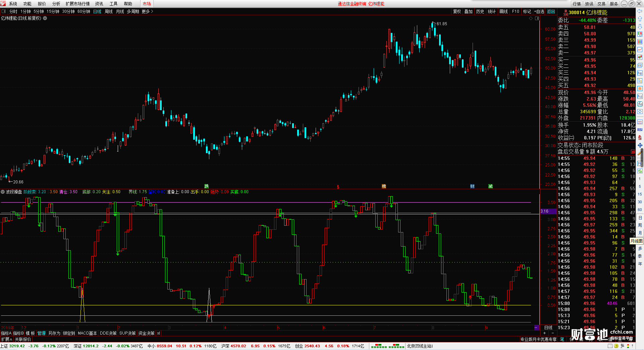Switch chart to 1分钟 period
This screenshot has width=644, height=350.
tap(26, 11)
